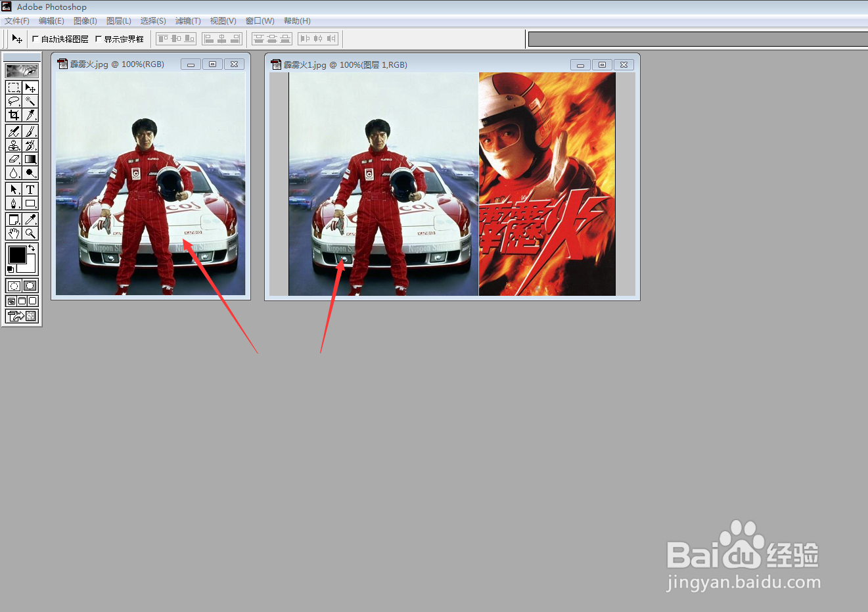Select the Eraser tool
Image resolution: width=868 pixels, height=612 pixels.
(14, 159)
